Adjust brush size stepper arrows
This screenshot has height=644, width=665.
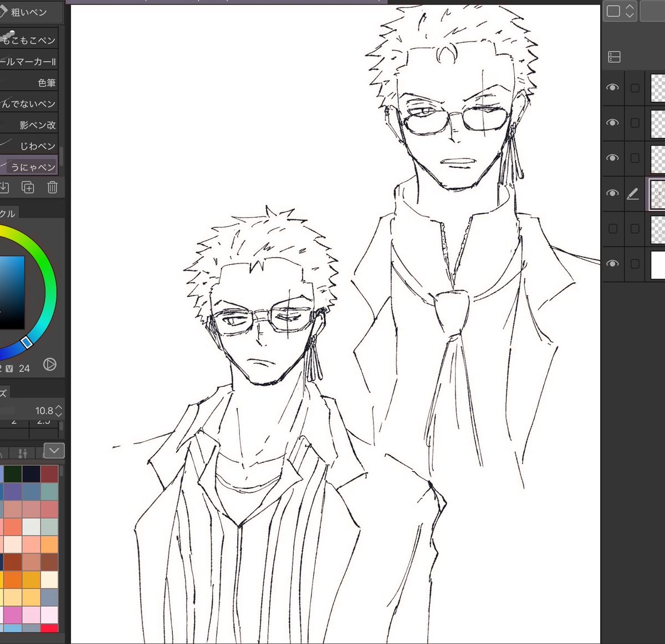(59, 410)
